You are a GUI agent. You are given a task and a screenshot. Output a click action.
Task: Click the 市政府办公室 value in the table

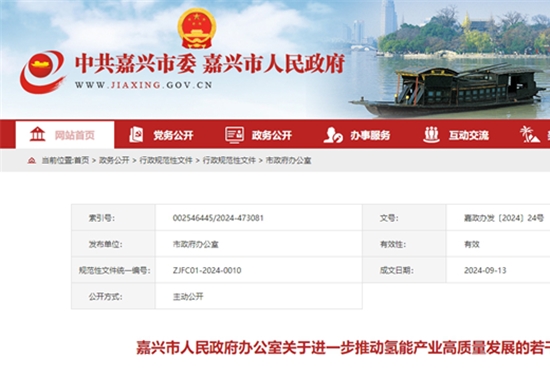[x=196, y=244]
